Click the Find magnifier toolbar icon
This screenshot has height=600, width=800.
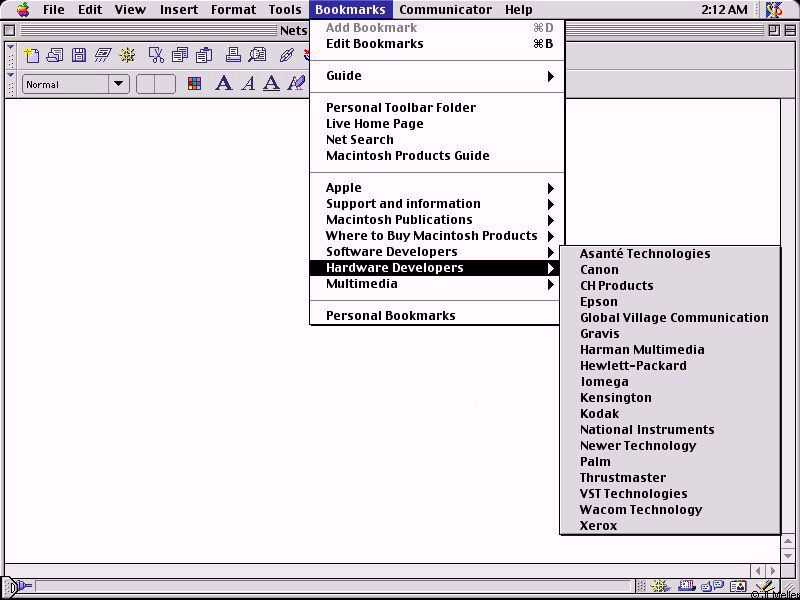pyautogui.click(x=258, y=55)
